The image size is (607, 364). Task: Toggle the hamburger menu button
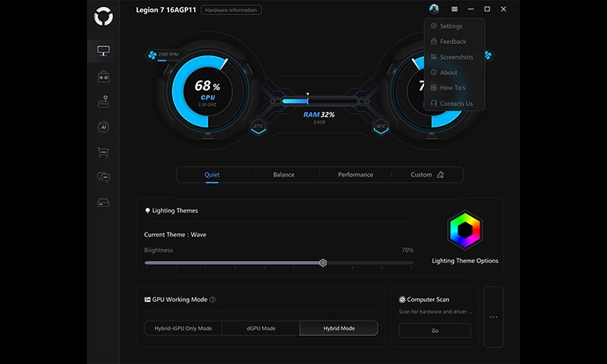(x=454, y=9)
